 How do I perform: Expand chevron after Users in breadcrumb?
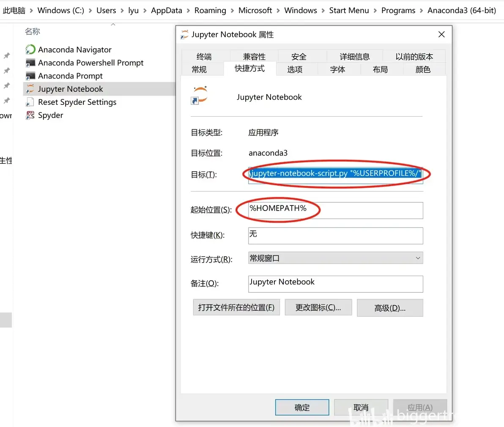[x=122, y=11]
